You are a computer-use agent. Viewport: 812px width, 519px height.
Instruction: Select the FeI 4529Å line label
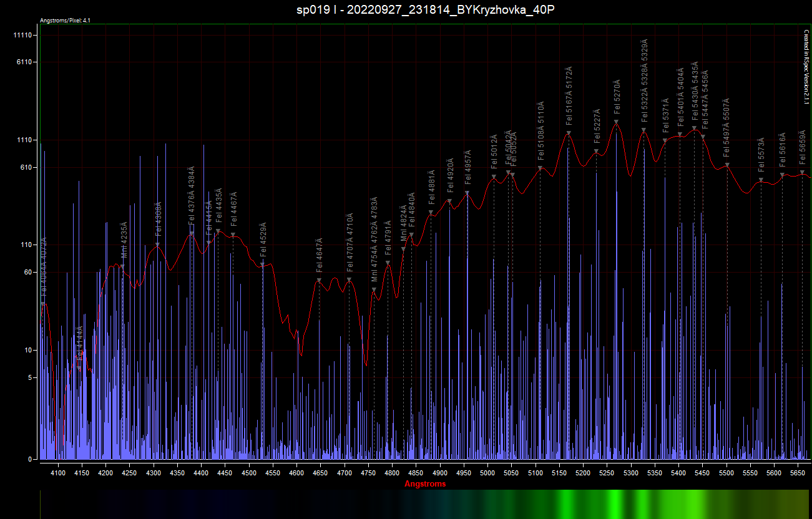[263, 240]
